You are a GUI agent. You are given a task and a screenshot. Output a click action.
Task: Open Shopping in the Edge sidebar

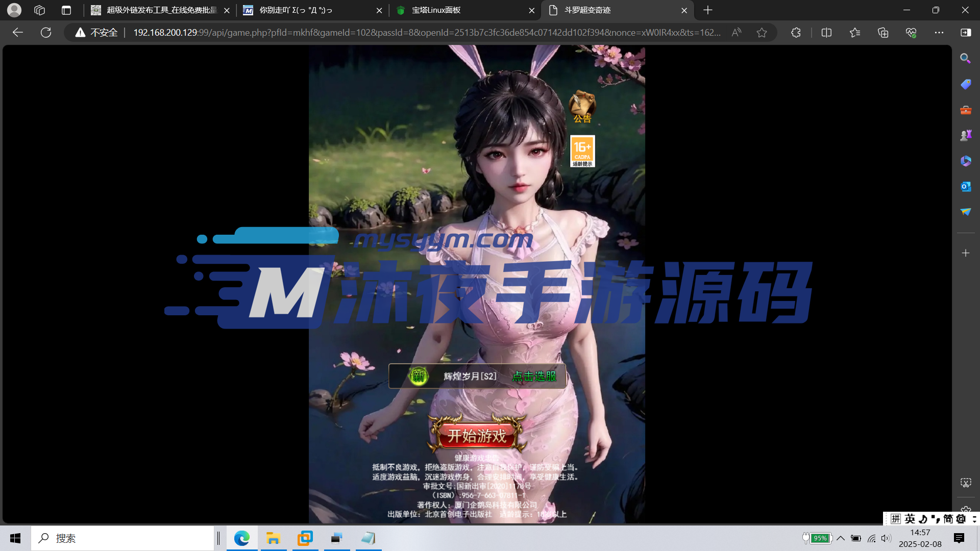(x=965, y=84)
